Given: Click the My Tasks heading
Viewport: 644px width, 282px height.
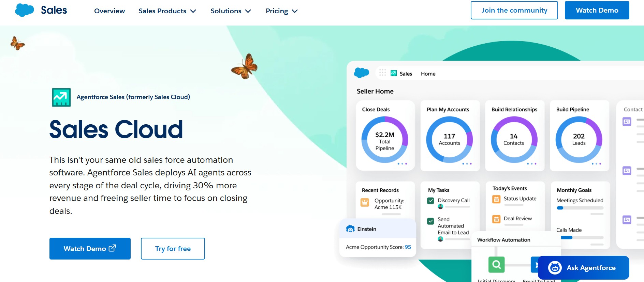Looking at the screenshot, I should click(439, 190).
